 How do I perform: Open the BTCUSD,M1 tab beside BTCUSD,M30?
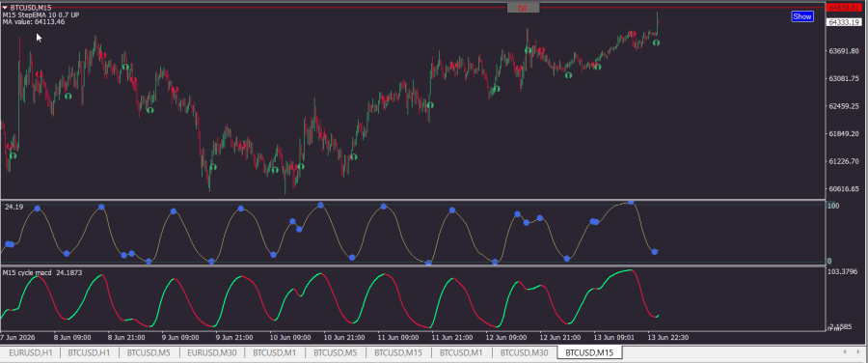461,352
